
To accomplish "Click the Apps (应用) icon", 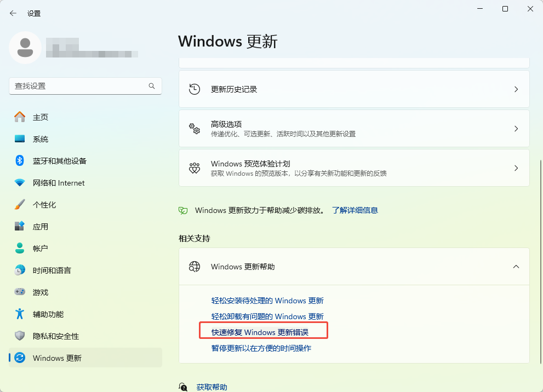I will 20,226.
